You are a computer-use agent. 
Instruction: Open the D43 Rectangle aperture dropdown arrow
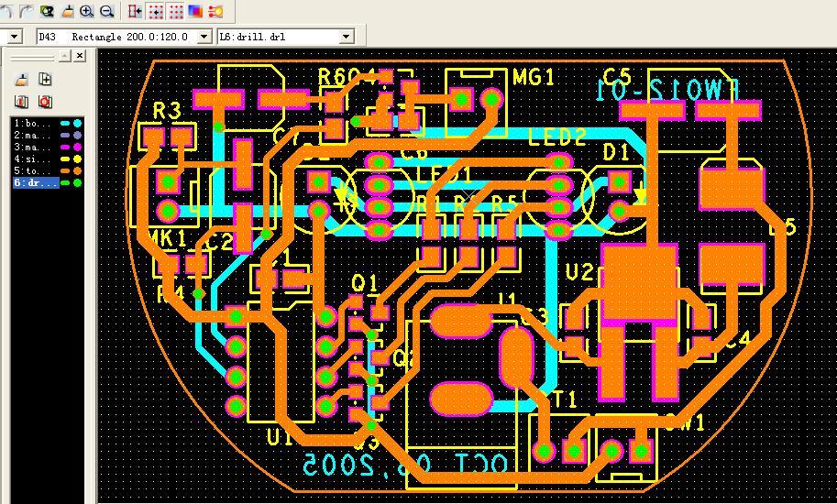[x=204, y=37]
